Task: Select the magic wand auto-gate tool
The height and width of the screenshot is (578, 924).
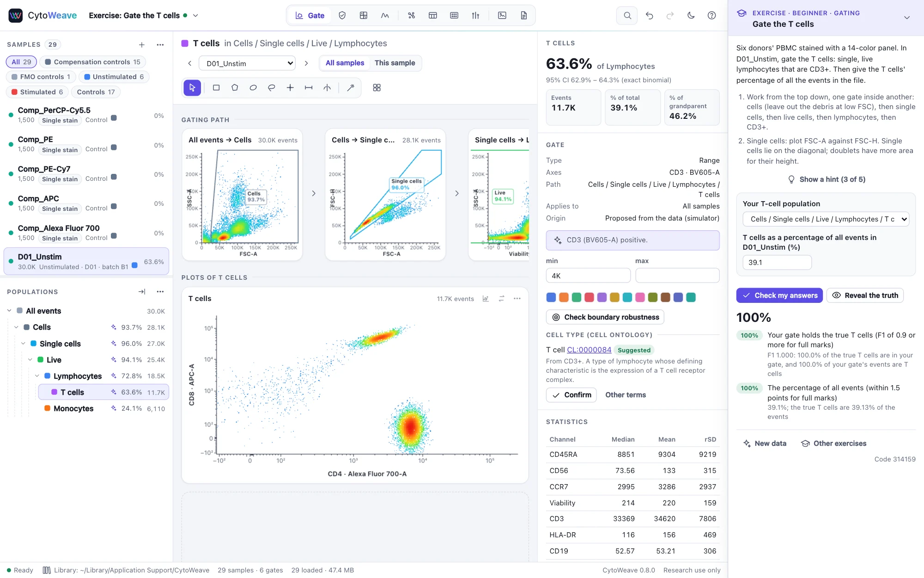Action: point(351,87)
